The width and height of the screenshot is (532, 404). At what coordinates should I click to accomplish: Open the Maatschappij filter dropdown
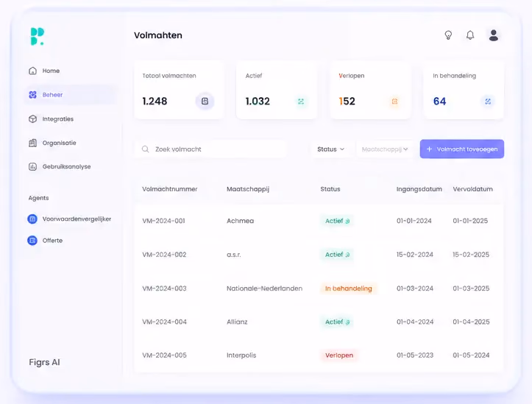(385, 149)
